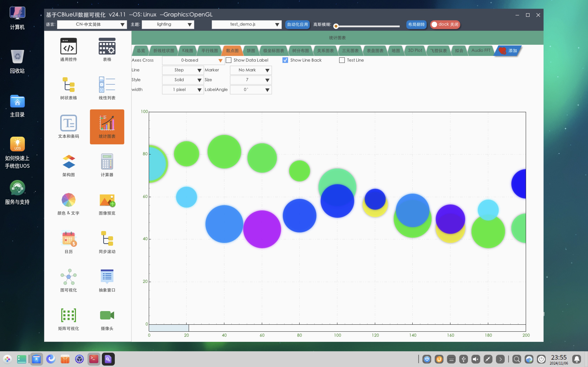This screenshot has width=588, height=367.
Task: Select the 摄像头 camera icon
Action: point(107,315)
